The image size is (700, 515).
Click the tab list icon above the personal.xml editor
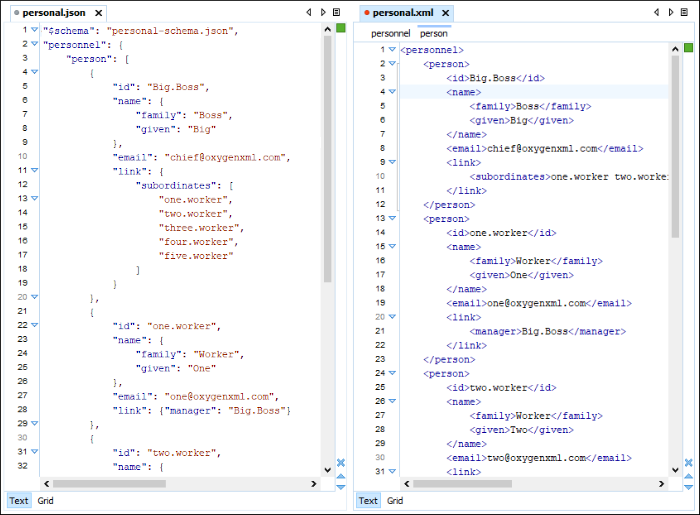(x=685, y=13)
